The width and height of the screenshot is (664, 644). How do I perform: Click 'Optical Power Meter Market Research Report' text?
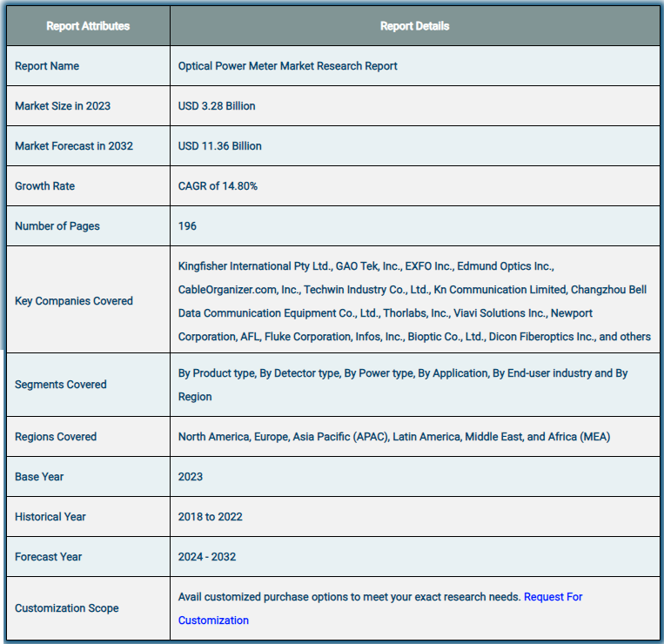(287, 66)
